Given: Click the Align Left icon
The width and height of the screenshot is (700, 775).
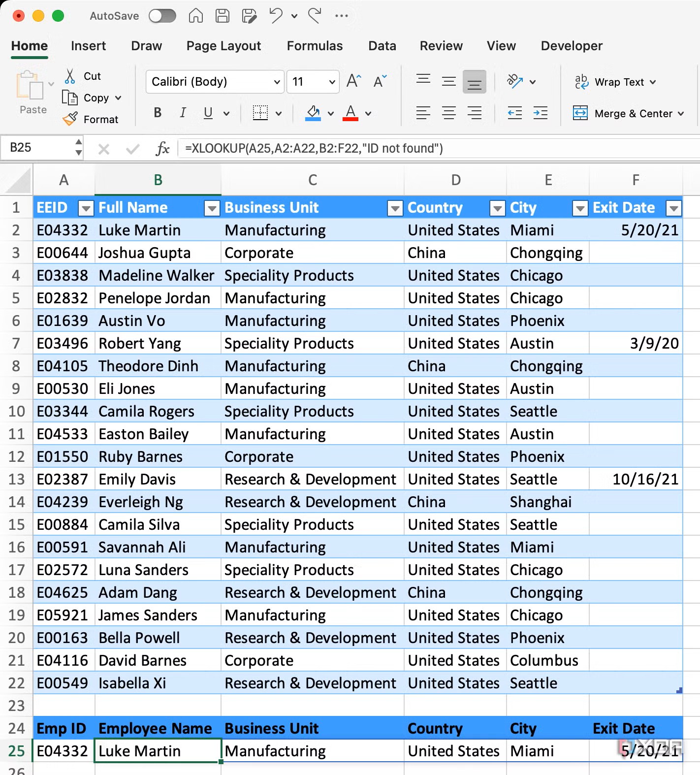Looking at the screenshot, I should pos(423,113).
